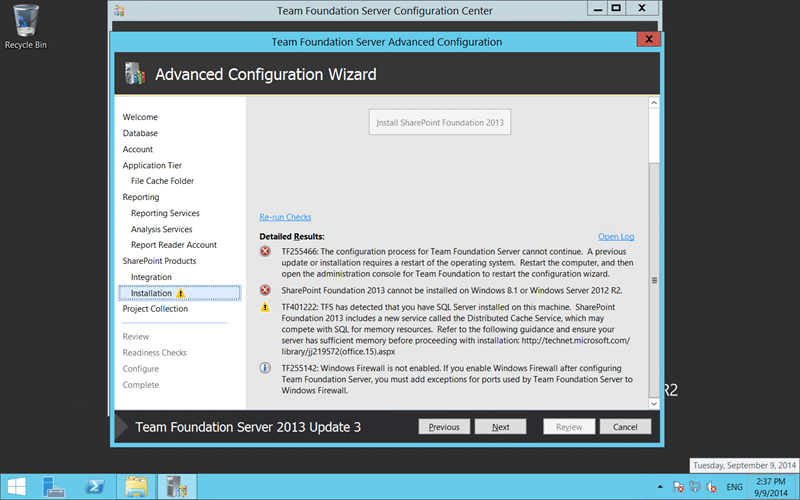Go to the Account step
The image size is (800, 500).
click(138, 149)
